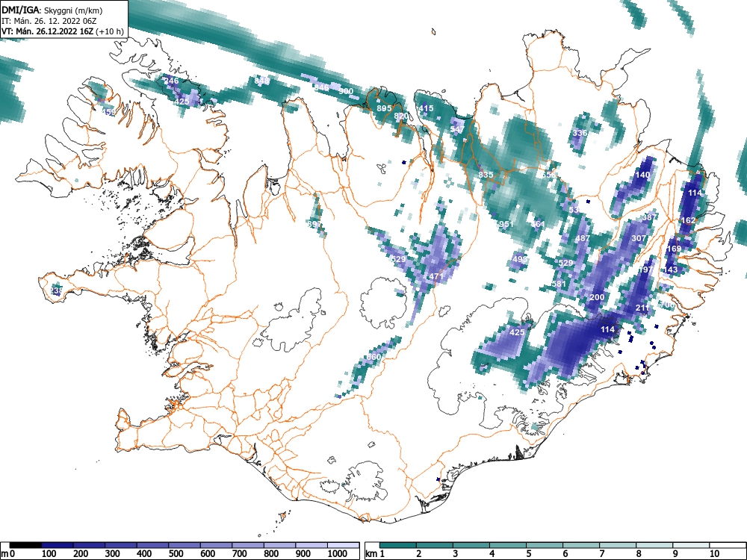Image resolution: width=747 pixels, height=560 pixels.
Task: Select the '5' label on the kilometre legend
Action: tap(529, 554)
